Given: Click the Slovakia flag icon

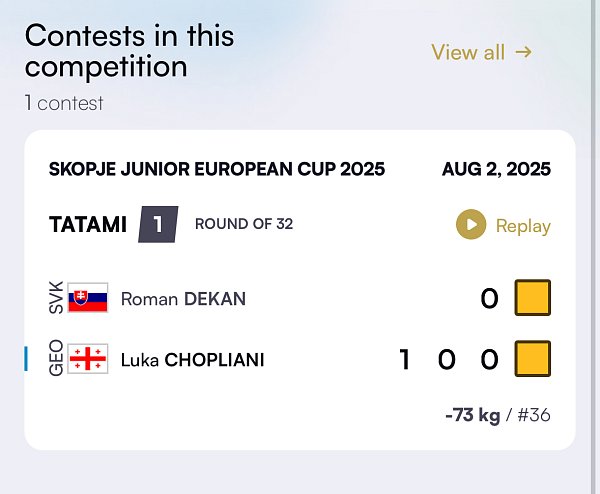Looking at the screenshot, I should pyautogui.click(x=88, y=298).
